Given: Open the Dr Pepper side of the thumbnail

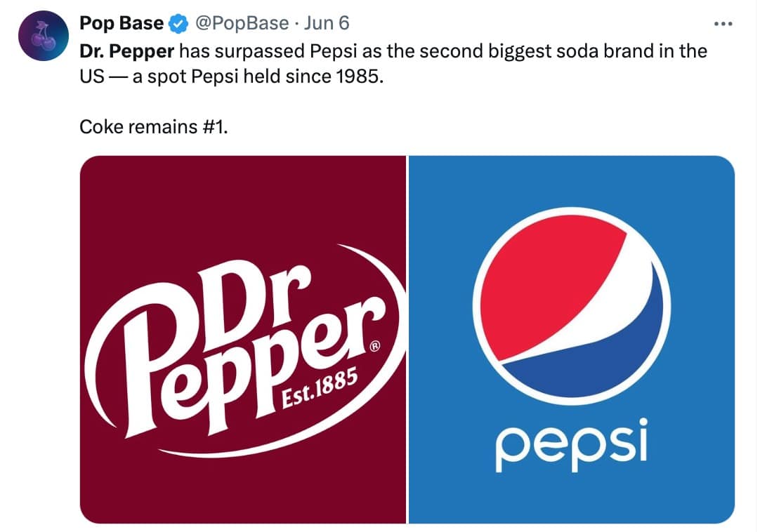Looking at the screenshot, I should click(242, 340).
